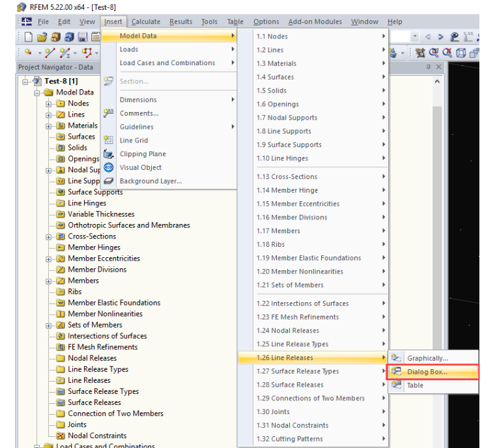
Task: Expand the Nodes tree folder
Action: [x=48, y=104]
